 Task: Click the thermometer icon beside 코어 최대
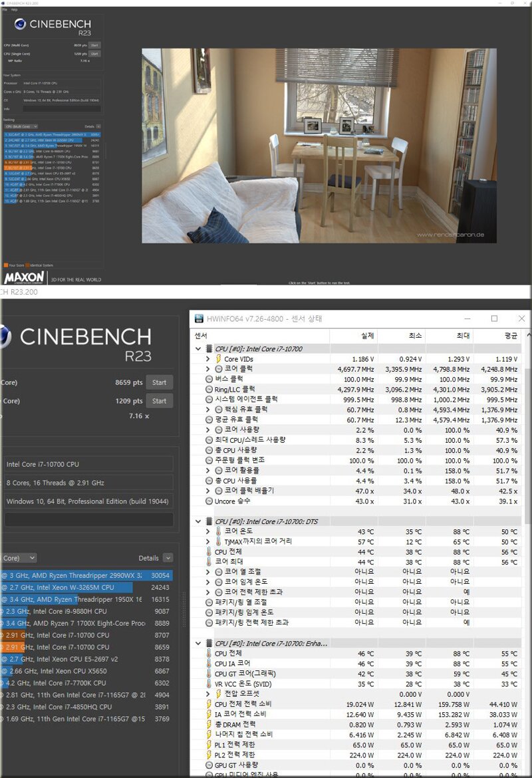209,562
